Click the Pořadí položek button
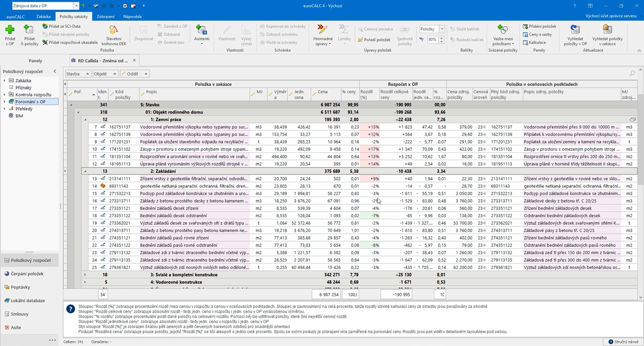644x346 pixels. pos(374,40)
